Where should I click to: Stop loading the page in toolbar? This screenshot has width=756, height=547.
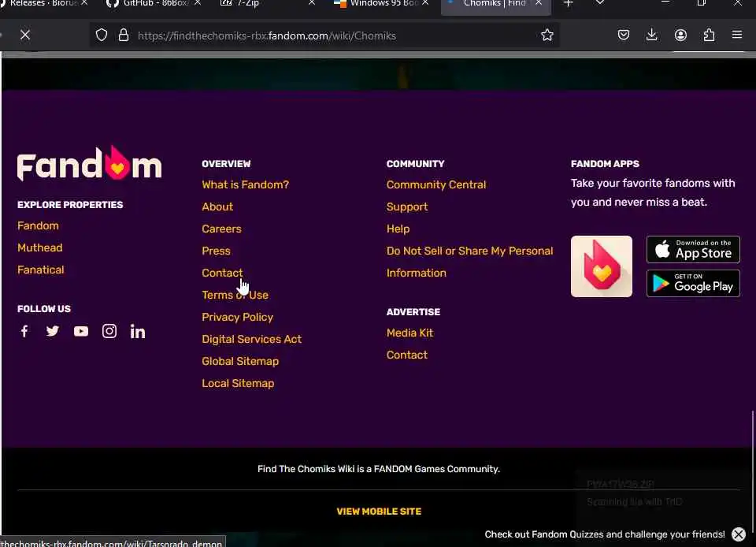pos(25,35)
